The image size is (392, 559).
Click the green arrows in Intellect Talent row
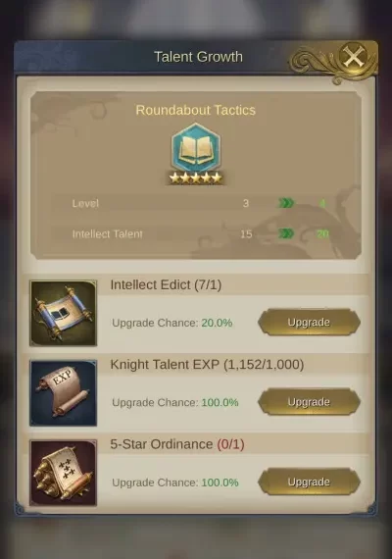286,233
